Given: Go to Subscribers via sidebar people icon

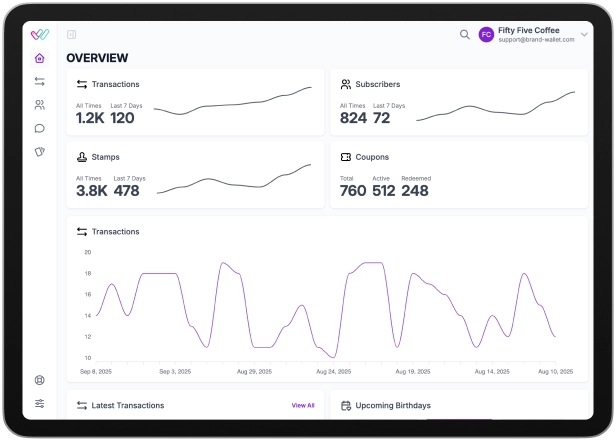Looking at the screenshot, I should pos(39,104).
